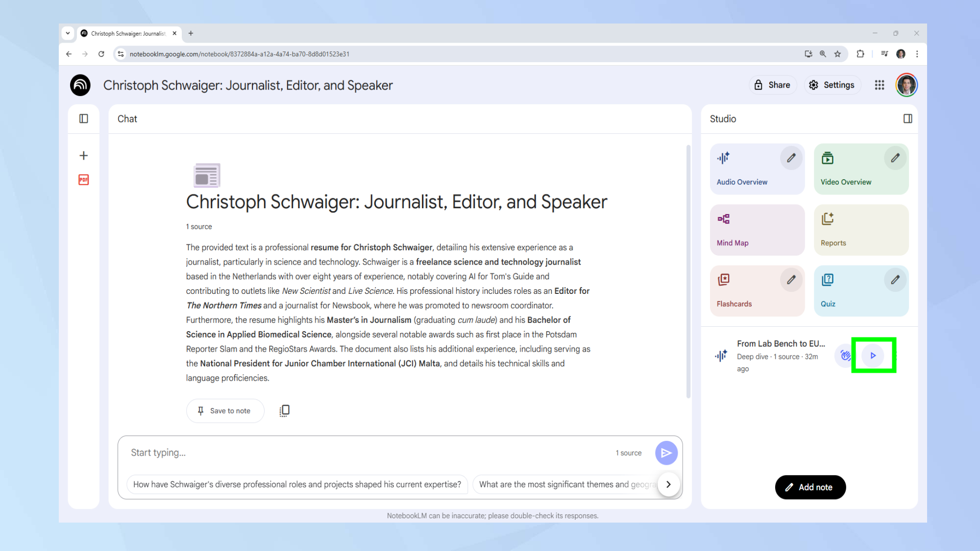980x551 pixels.
Task: Edit Video Overview customization pencil
Action: tap(895, 158)
